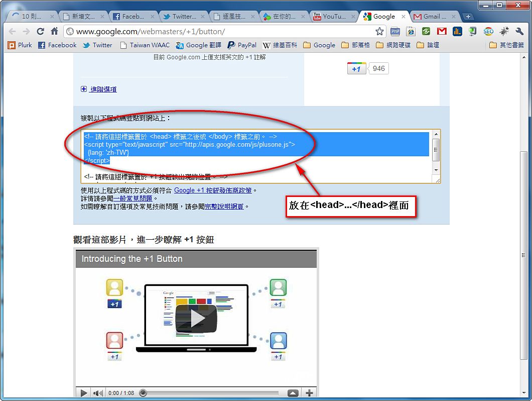This screenshot has width=532, height=401.
Task: Open the Twitter bookmark
Action: (x=97, y=45)
